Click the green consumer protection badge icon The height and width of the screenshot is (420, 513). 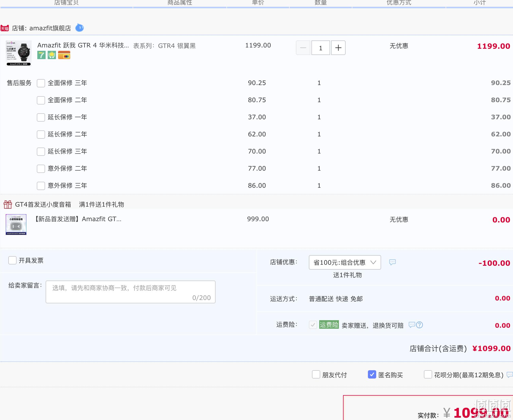[52, 55]
